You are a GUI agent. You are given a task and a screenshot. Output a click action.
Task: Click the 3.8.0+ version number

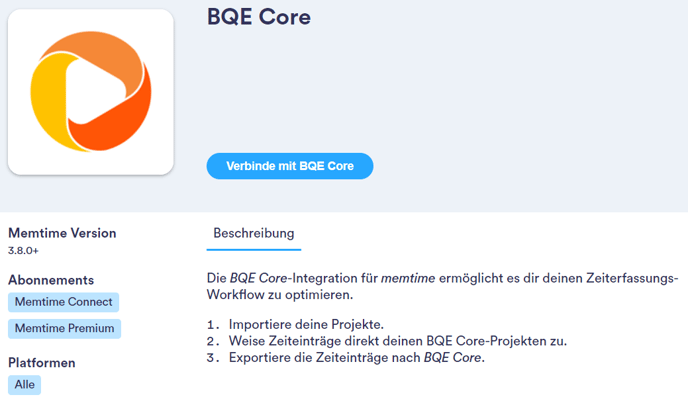(23, 251)
